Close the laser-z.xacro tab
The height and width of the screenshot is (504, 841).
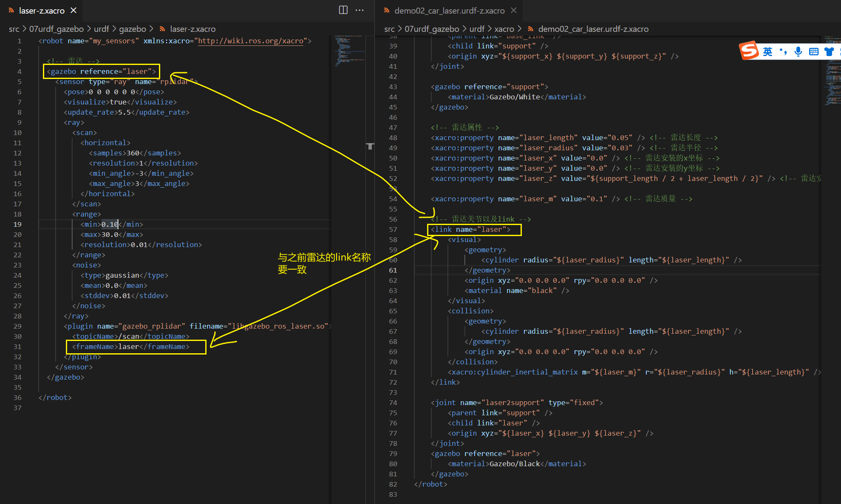click(74, 10)
